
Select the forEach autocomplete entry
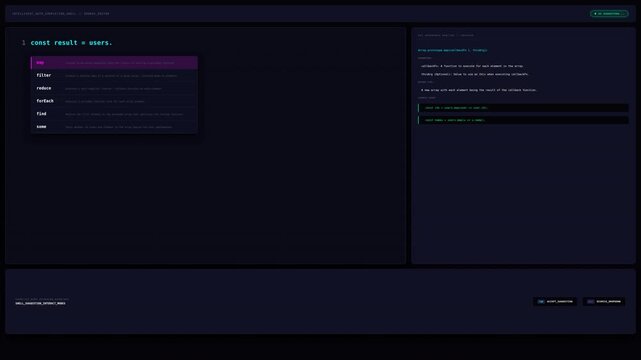[x=114, y=101]
